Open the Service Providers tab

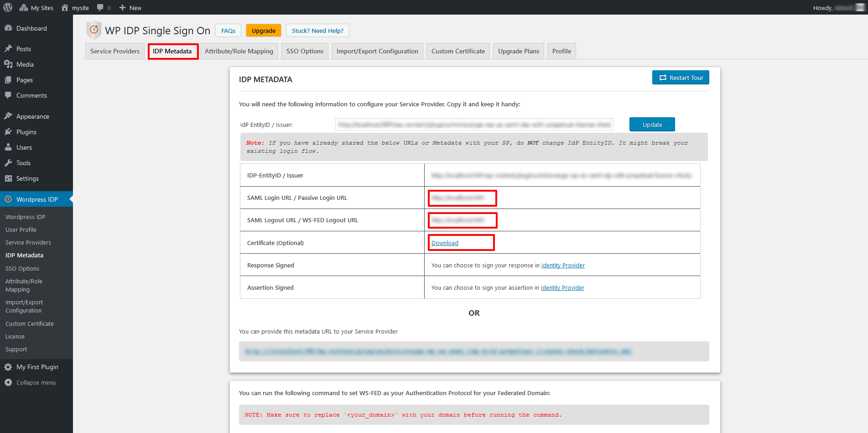click(x=115, y=51)
